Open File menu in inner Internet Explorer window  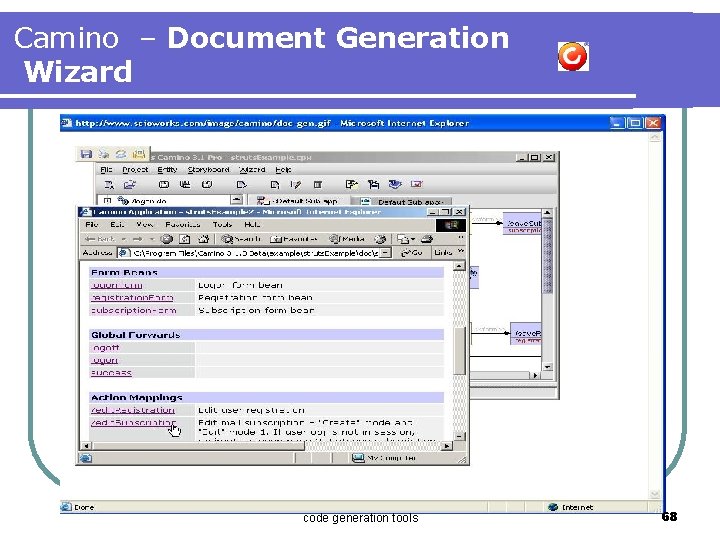[92, 225]
